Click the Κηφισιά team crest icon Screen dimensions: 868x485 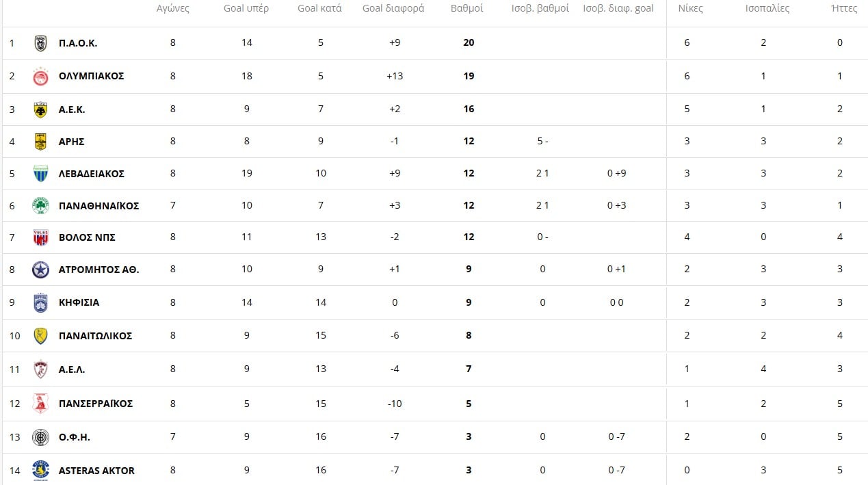pos(40,302)
